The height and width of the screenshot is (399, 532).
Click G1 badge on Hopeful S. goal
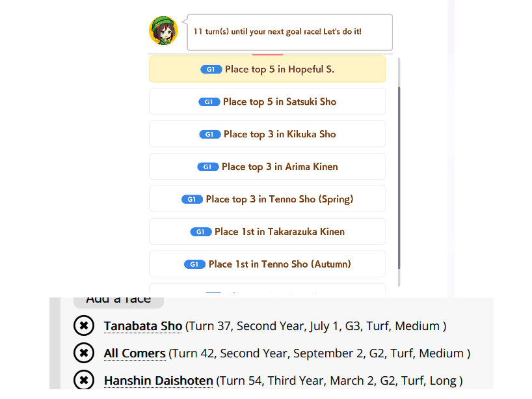[211, 69]
